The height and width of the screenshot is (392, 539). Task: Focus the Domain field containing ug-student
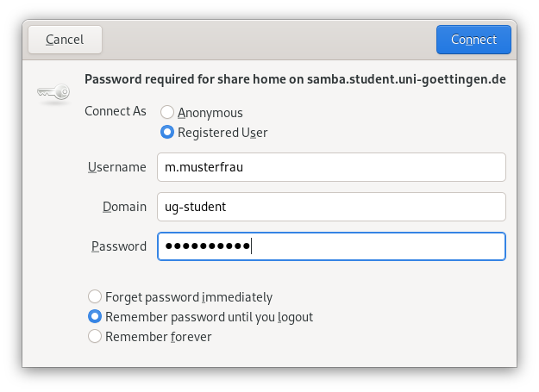tap(331, 207)
